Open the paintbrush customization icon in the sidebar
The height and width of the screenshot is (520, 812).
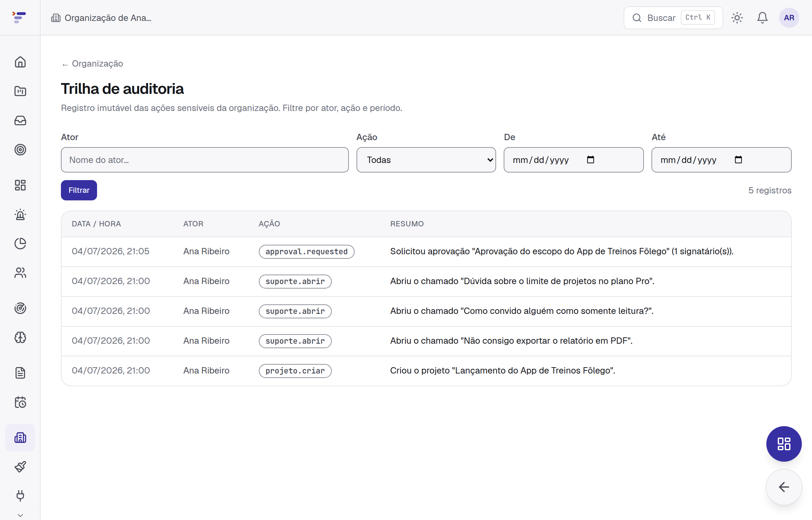click(20, 467)
